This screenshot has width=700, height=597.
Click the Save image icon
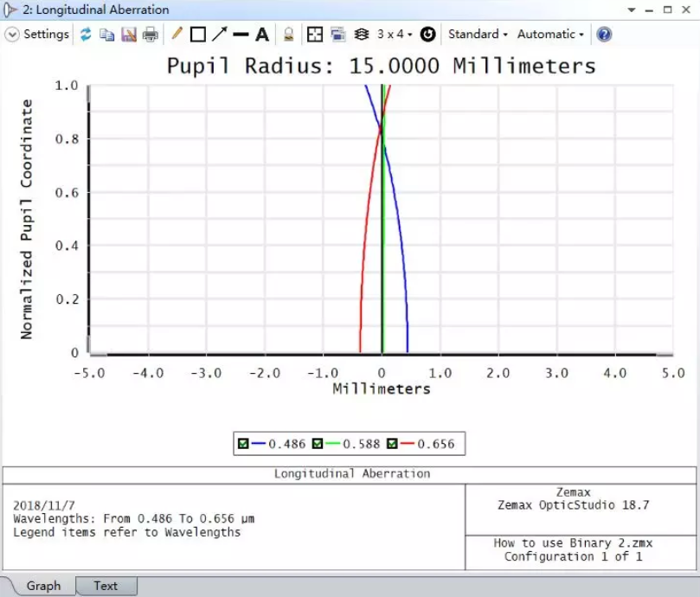[129, 35]
